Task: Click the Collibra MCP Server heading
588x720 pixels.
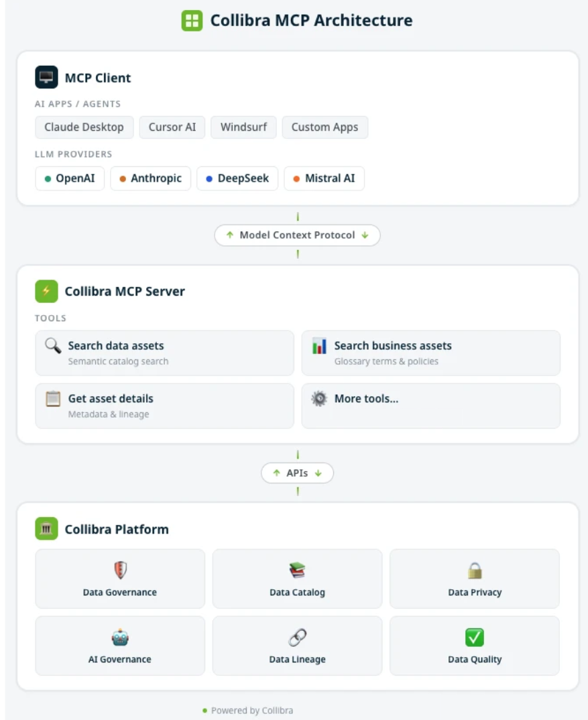Action: pyautogui.click(x=125, y=292)
